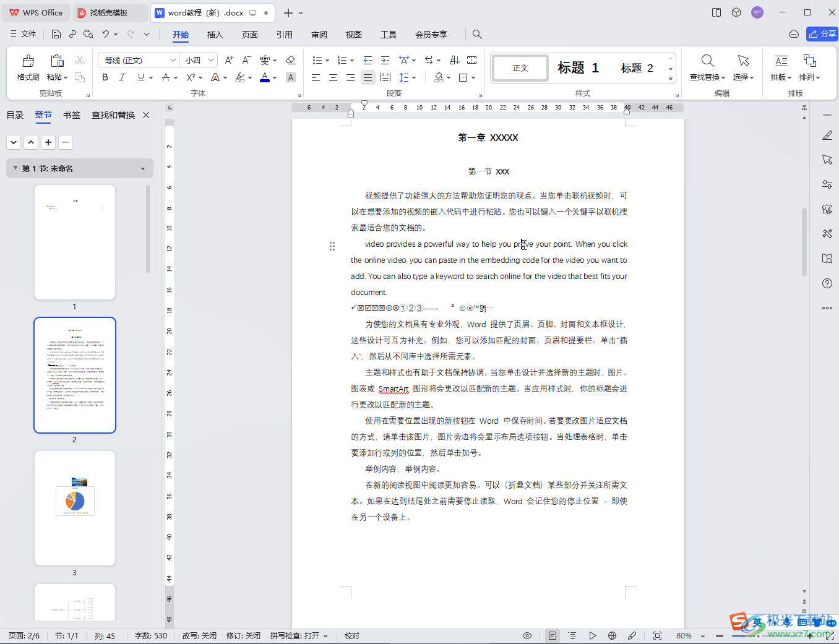Toggle Italic formatting
839x644 pixels.
[123, 77]
